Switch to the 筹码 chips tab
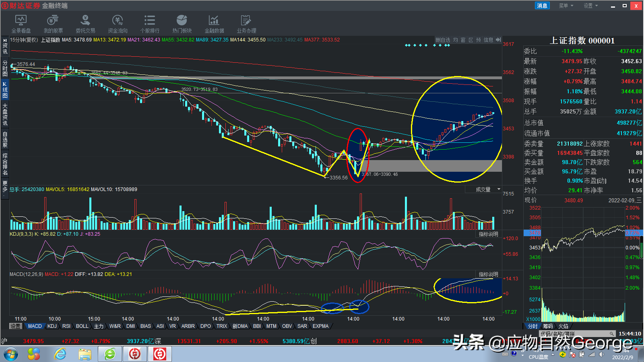644x362 pixels. [x=548, y=326]
